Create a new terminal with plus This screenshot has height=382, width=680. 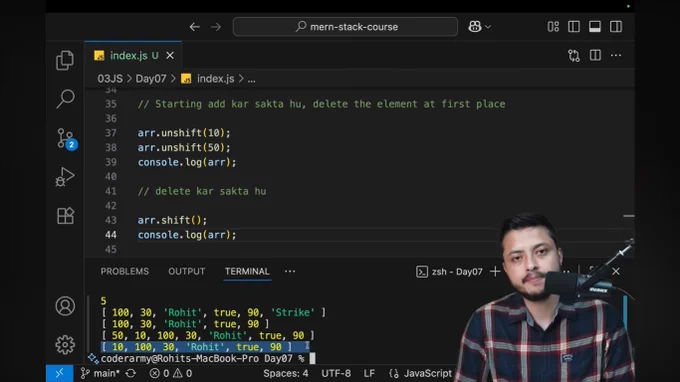point(495,271)
